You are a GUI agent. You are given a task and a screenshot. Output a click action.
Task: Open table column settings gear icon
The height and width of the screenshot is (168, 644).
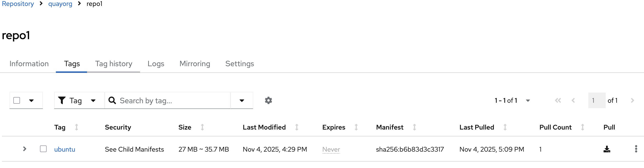268,100
